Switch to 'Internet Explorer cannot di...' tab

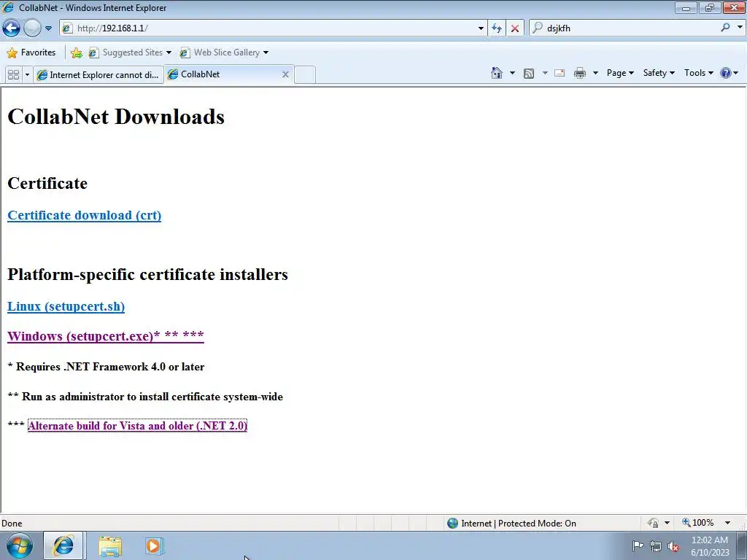tap(98, 75)
